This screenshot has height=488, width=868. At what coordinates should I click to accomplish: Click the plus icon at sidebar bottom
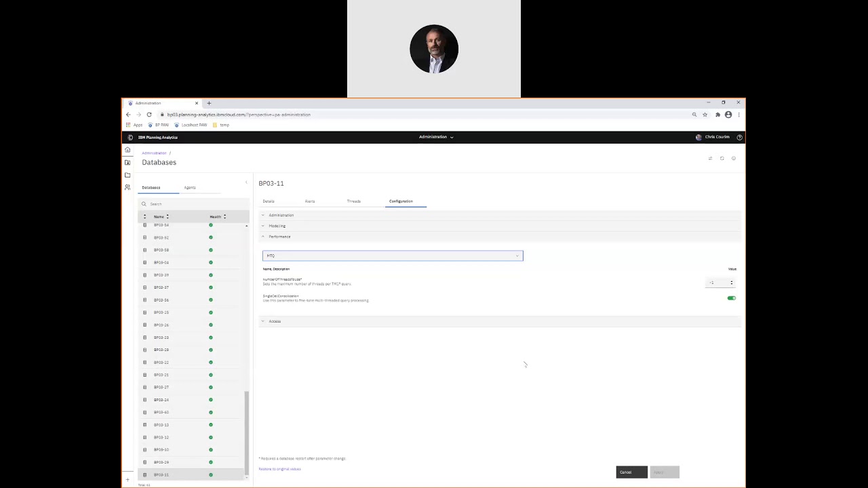[127, 480]
